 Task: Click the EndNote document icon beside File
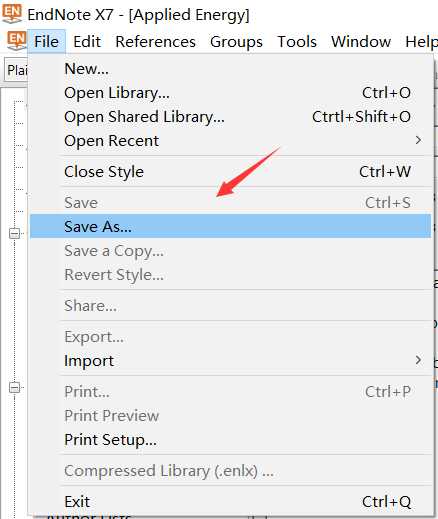(x=17, y=41)
